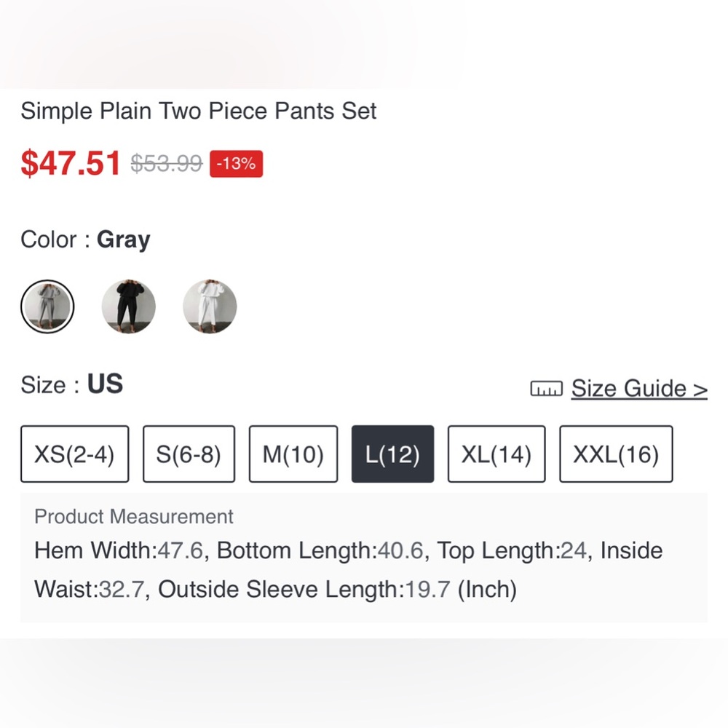
Task: Click the product title text
Action: 198,111
